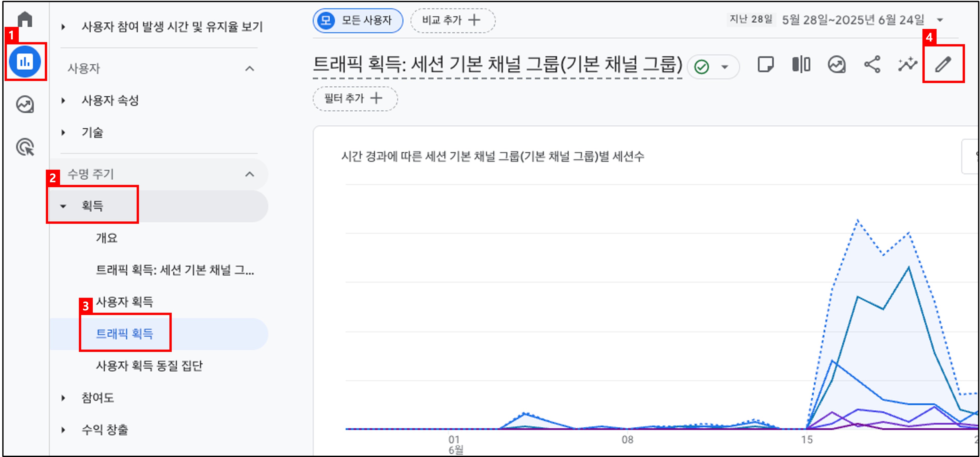Screen dimensions: 980x457
Task: Open 트래픽 획득: 세션 기본 채널 그... item
Action: pos(175,270)
